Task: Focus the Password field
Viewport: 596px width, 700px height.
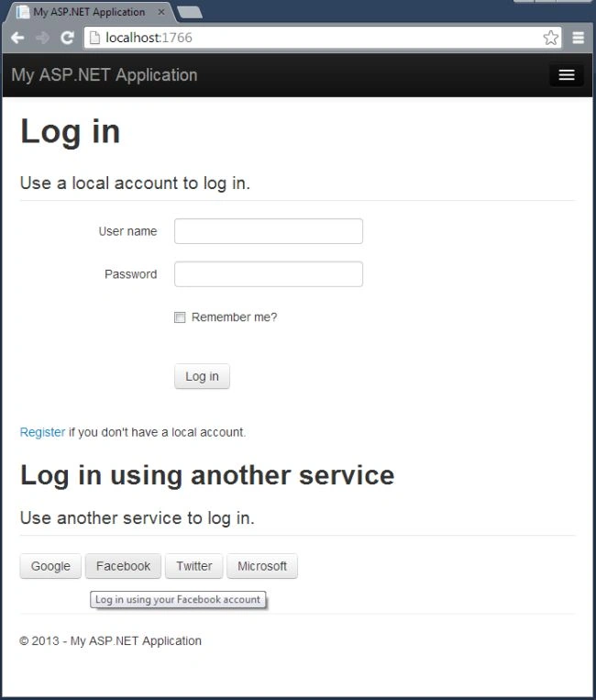Action: click(x=269, y=274)
